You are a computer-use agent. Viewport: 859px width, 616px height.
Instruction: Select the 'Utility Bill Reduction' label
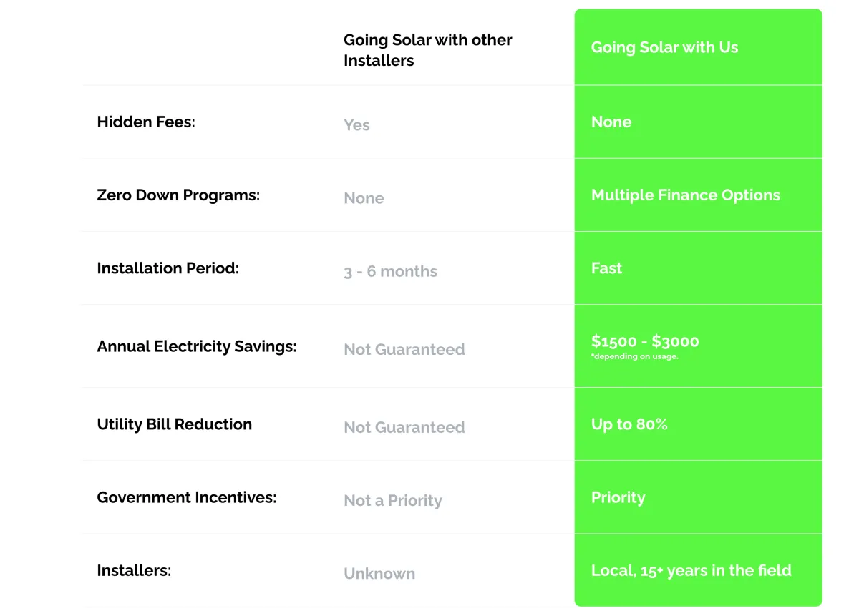[x=174, y=424]
